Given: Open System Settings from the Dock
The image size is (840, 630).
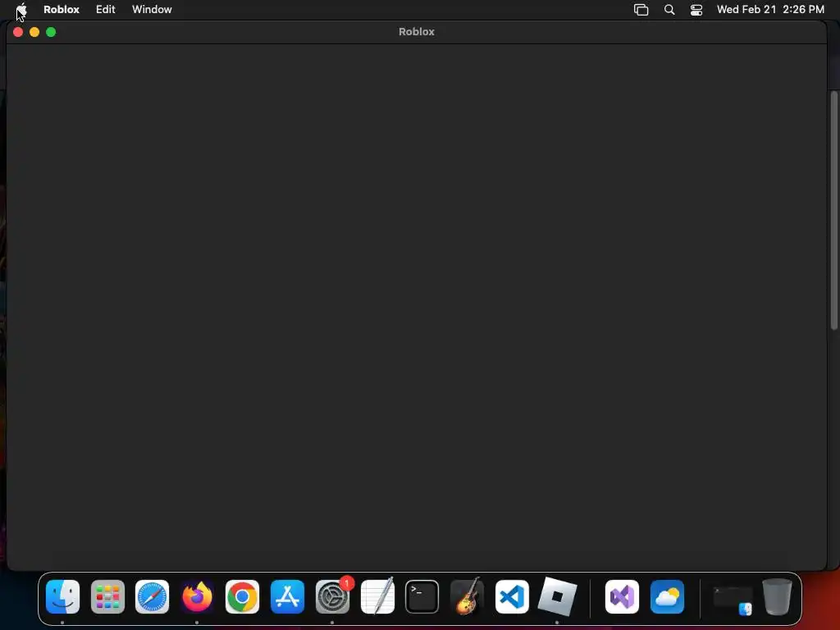Looking at the screenshot, I should point(332,597).
